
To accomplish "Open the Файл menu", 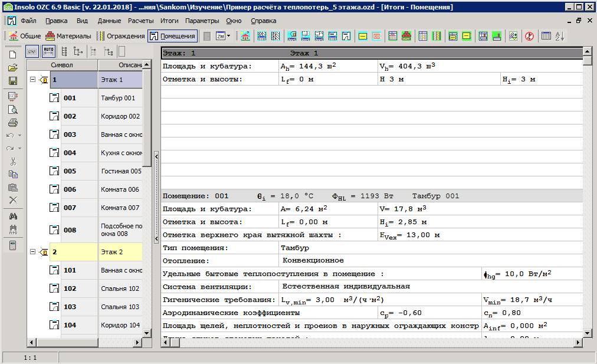I will click(28, 21).
